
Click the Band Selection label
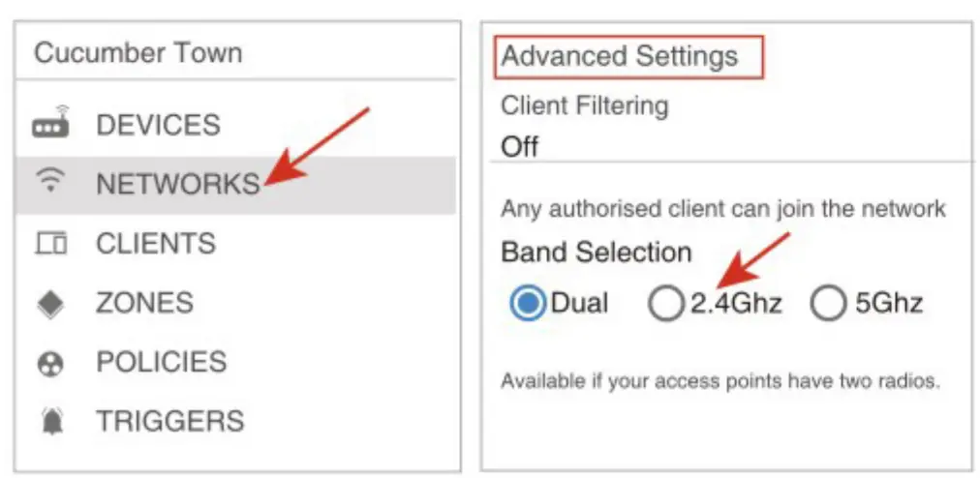pos(596,253)
